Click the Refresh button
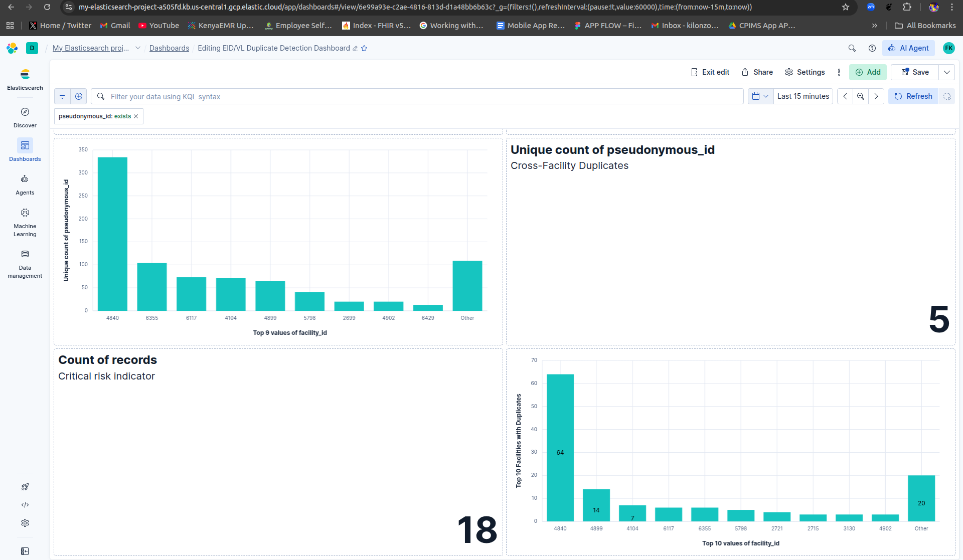The width and height of the screenshot is (963, 560). (x=914, y=96)
